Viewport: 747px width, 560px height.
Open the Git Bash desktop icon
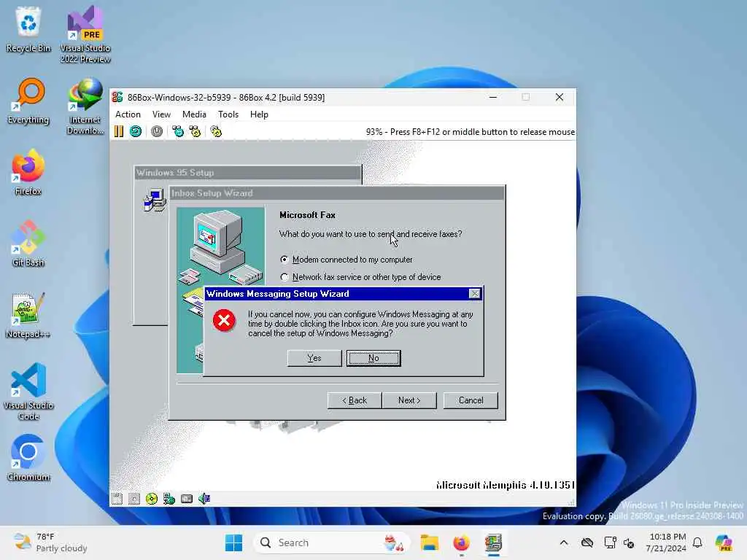[28, 244]
